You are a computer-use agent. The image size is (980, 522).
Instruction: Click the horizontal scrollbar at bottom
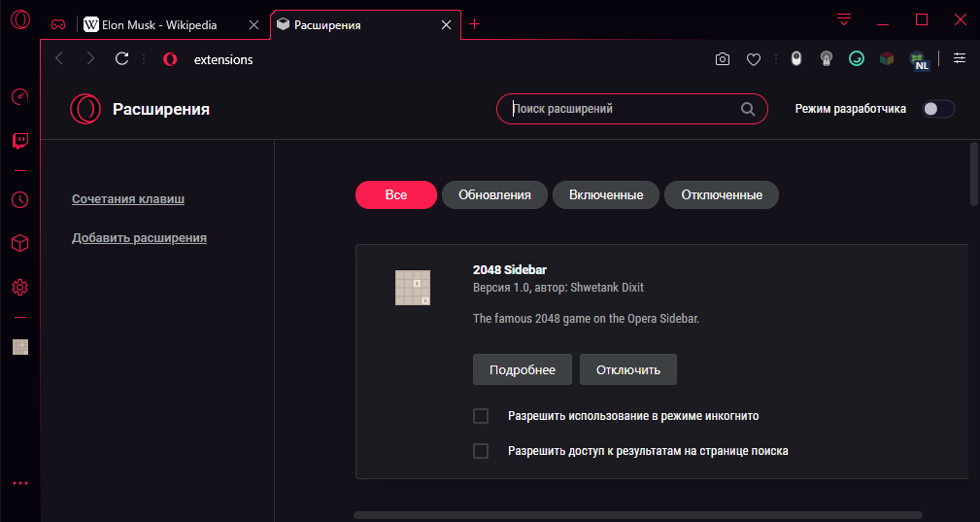pos(637,516)
